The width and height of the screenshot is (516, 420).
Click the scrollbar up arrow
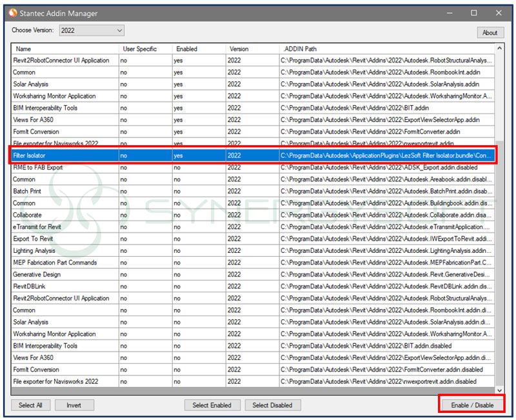click(x=500, y=48)
